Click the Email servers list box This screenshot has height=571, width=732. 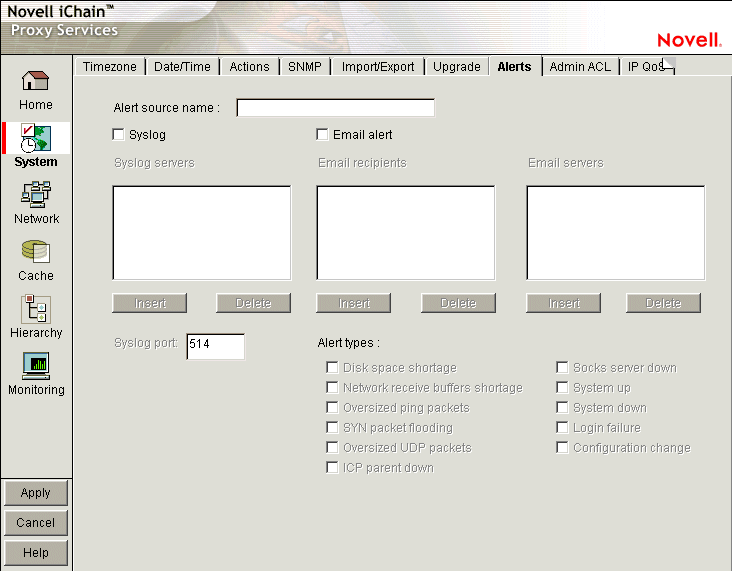click(616, 233)
